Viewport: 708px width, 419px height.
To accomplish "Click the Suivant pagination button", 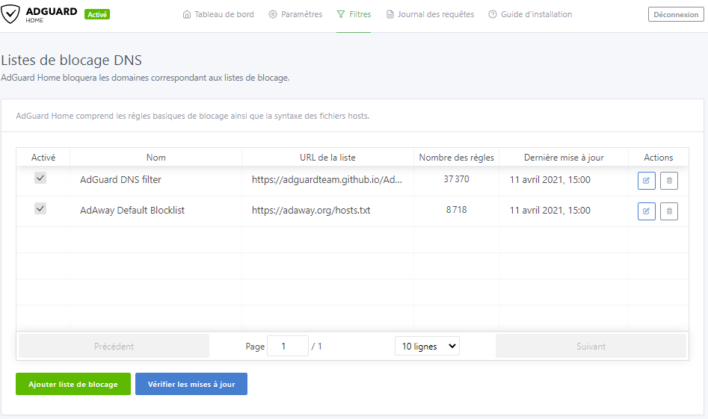I will click(x=591, y=346).
